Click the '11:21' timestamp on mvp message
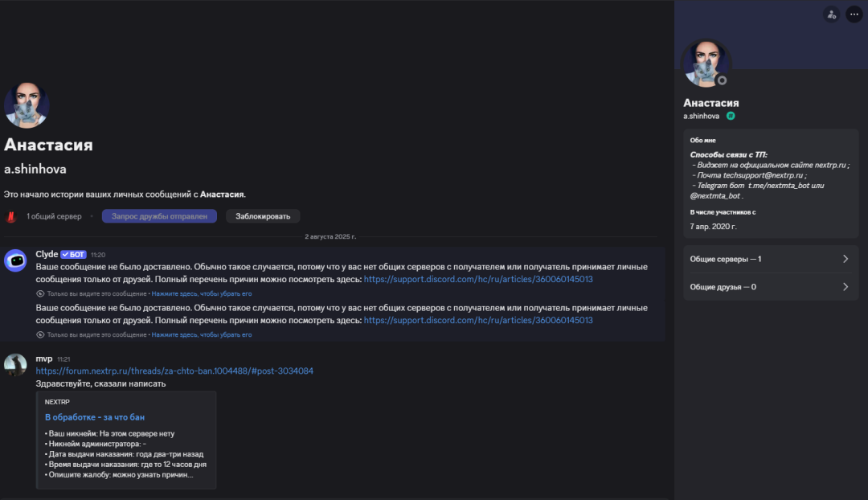868x500 pixels. [x=63, y=359]
